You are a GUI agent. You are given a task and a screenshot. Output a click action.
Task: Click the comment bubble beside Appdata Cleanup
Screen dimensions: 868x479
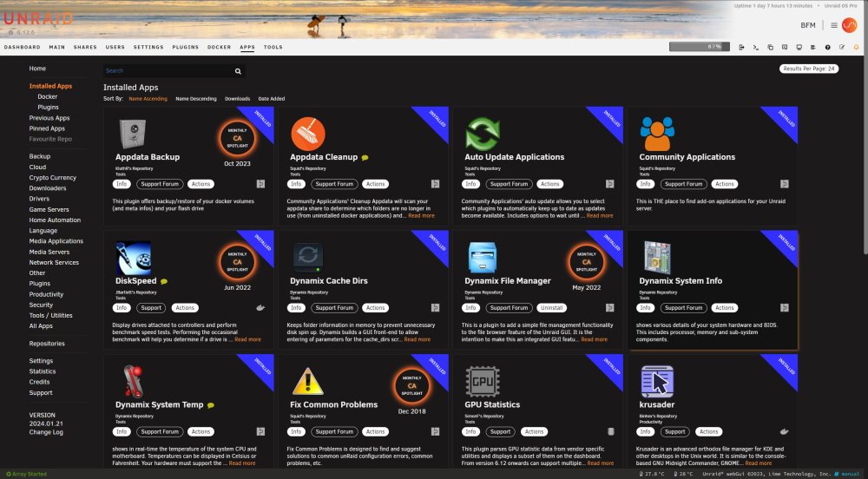click(365, 158)
